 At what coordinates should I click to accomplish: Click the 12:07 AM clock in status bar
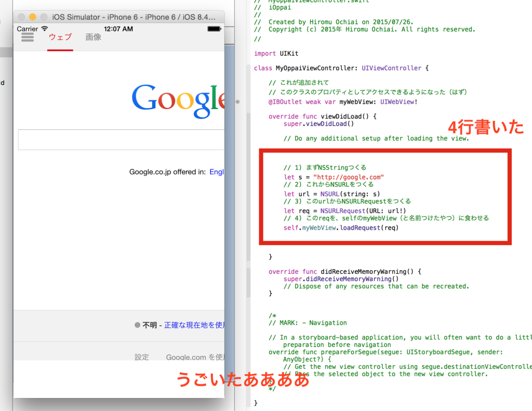pyautogui.click(x=118, y=29)
